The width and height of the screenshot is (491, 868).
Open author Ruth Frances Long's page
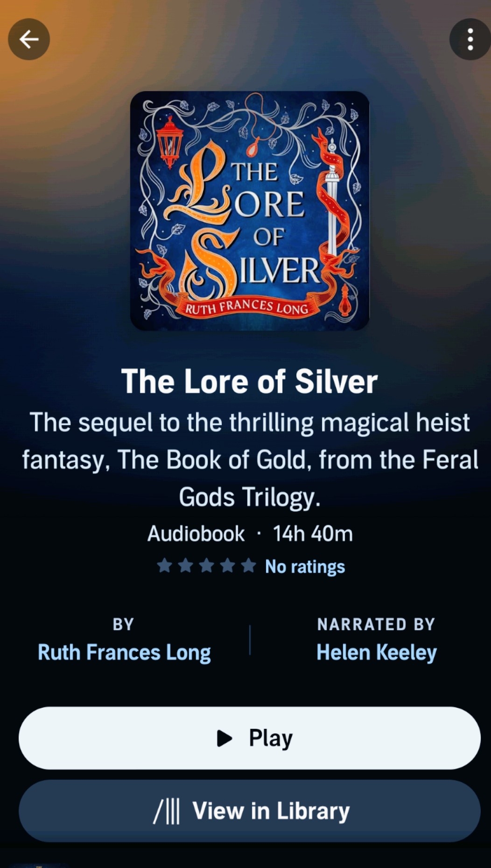124,653
